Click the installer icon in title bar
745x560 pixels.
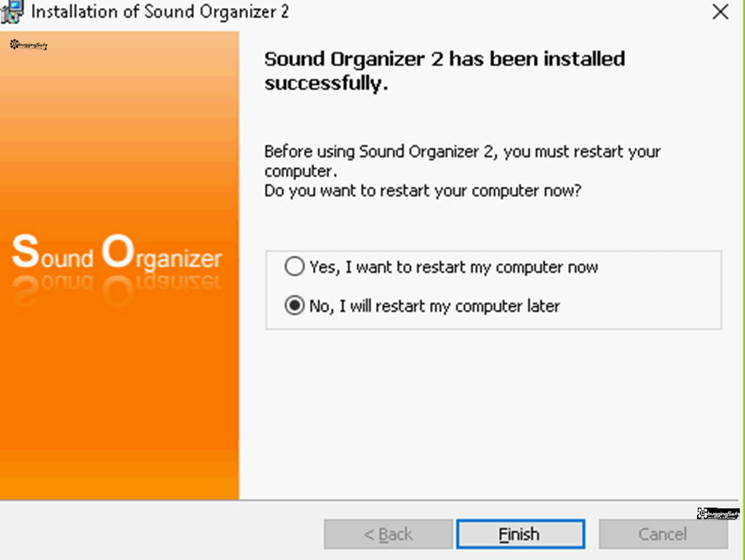[12, 12]
